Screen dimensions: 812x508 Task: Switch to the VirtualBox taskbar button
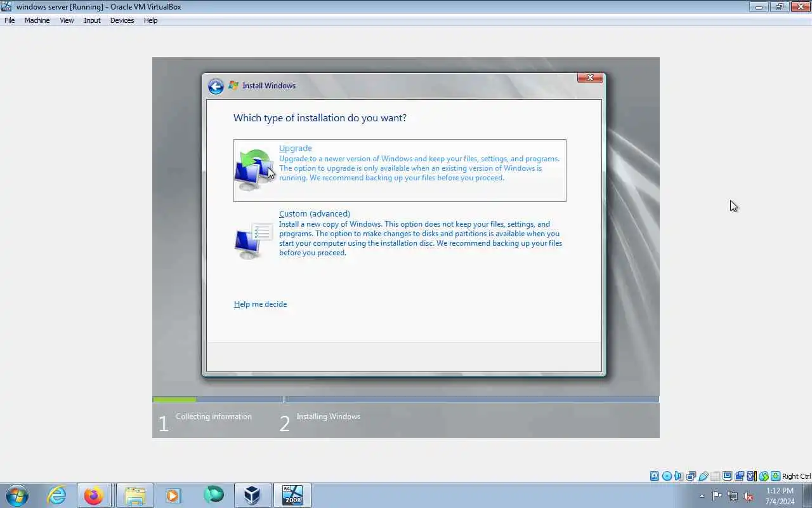252,495
